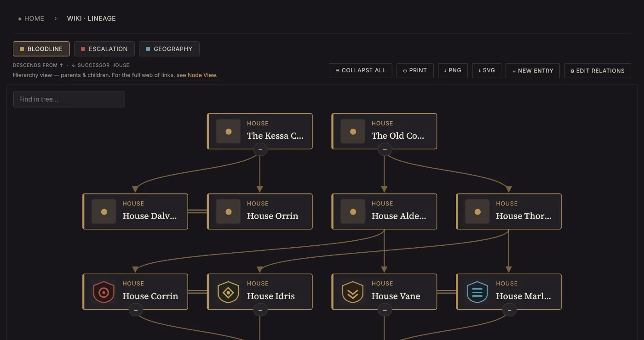
Task: Open the Node View link
Action: click(x=202, y=75)
